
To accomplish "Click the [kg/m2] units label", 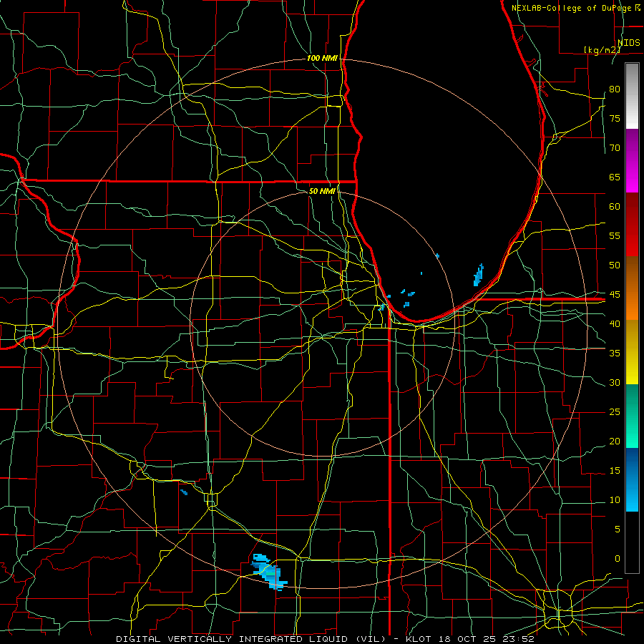I will tap(602, 50).
